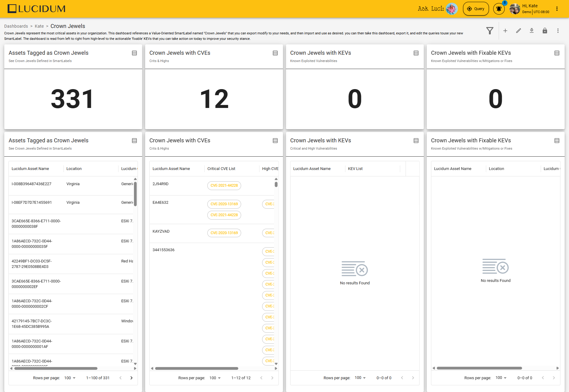
Task: Open the dashboard filter funnel
Action: tap(490, 31)
